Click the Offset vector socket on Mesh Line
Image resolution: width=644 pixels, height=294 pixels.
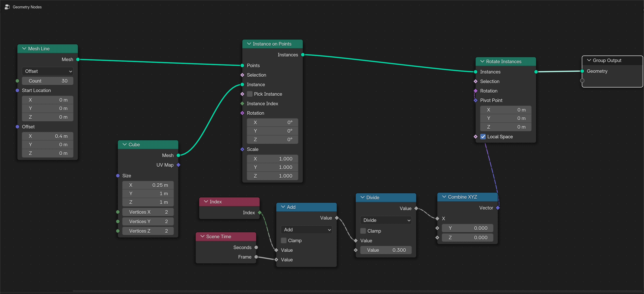(18, 127)
